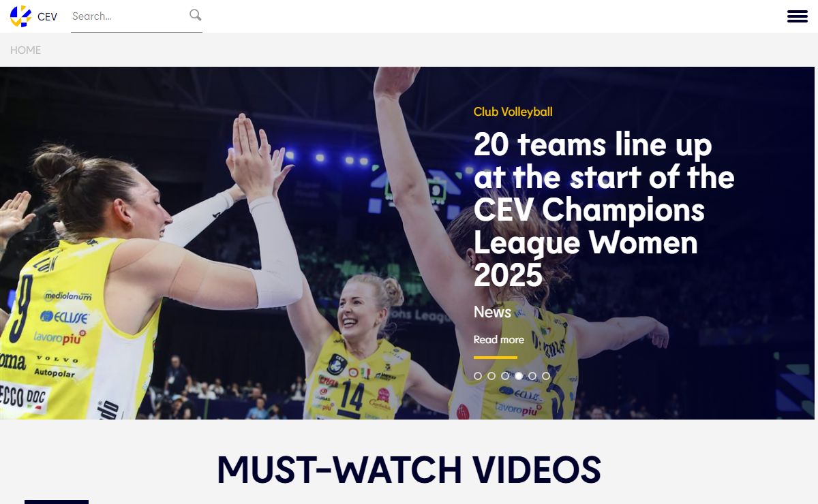Select the fifth carousel slide dot

point(532,376)
